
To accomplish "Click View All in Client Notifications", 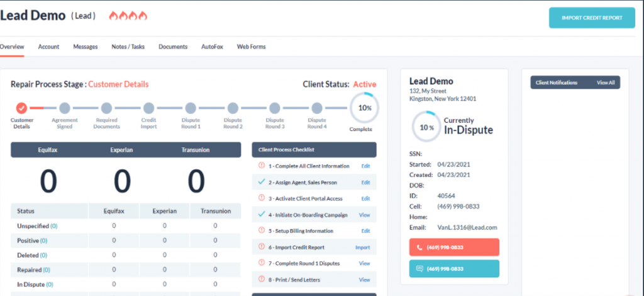I will tap(605, 83).
